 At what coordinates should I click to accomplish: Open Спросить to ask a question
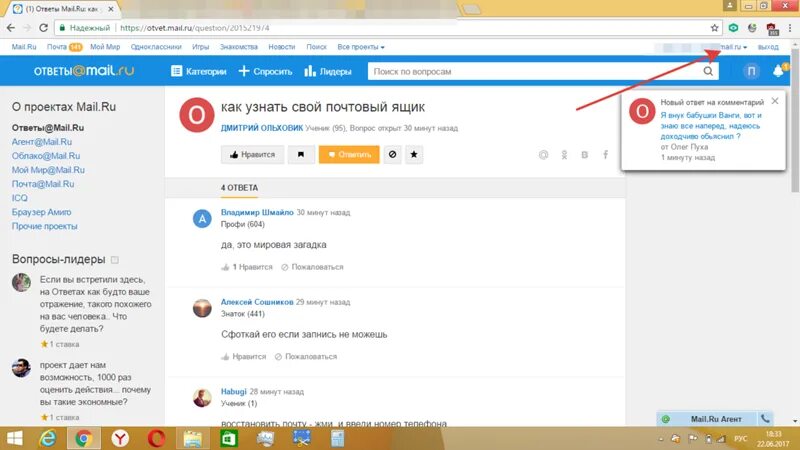pyautogui.click(x=265, y=71)
